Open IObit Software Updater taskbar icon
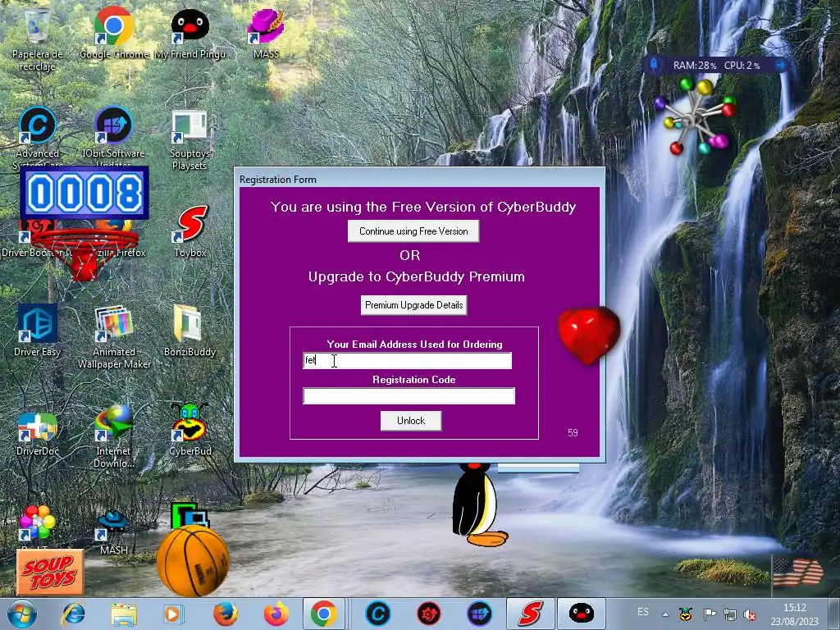Image resolution: width=840 pixels, height=630 pixels. coord(479,614)
